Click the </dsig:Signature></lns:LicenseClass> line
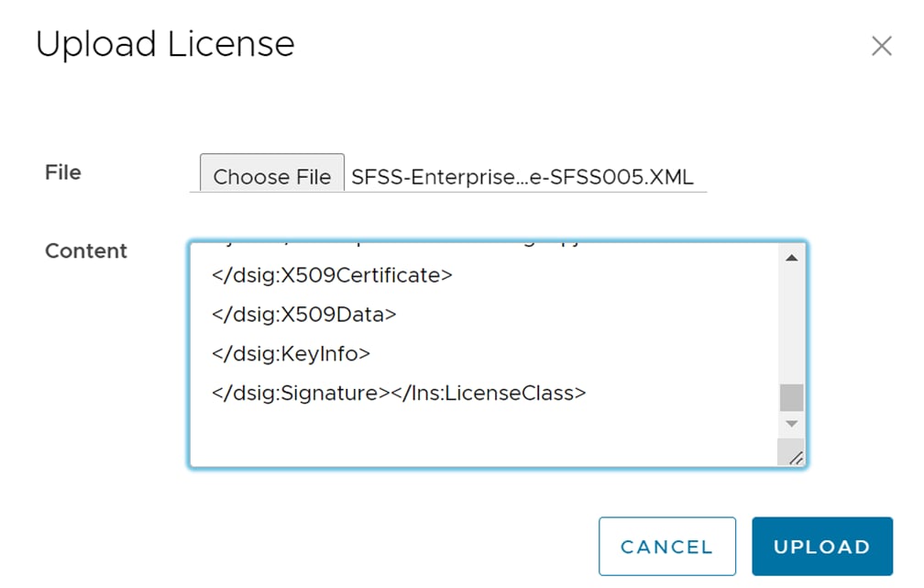924x588 pixels. (399, 393)
